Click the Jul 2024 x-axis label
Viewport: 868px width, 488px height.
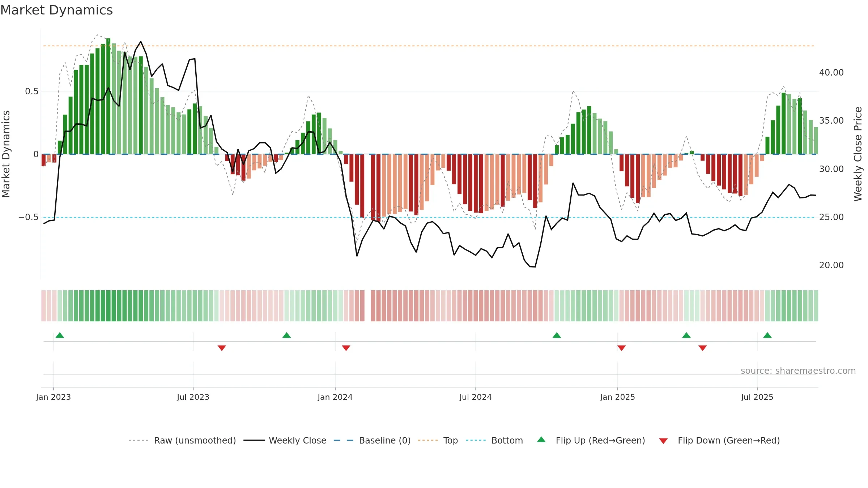point(475,397)
